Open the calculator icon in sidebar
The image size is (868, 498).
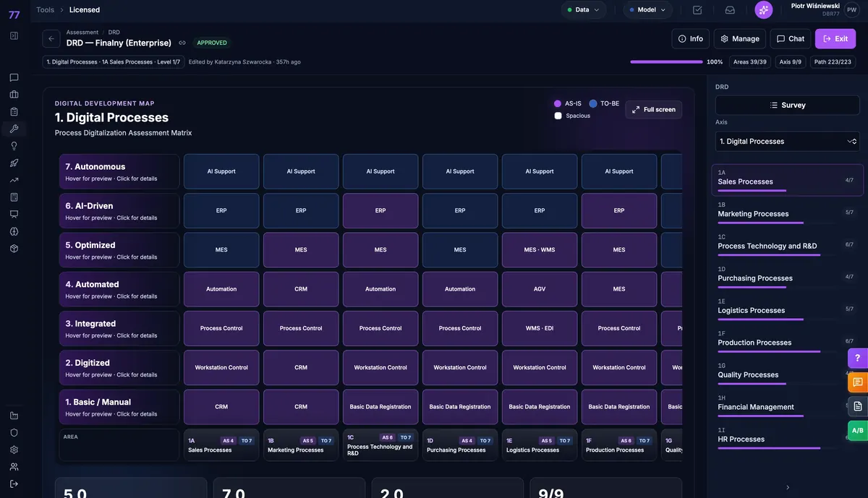point(14,197)
